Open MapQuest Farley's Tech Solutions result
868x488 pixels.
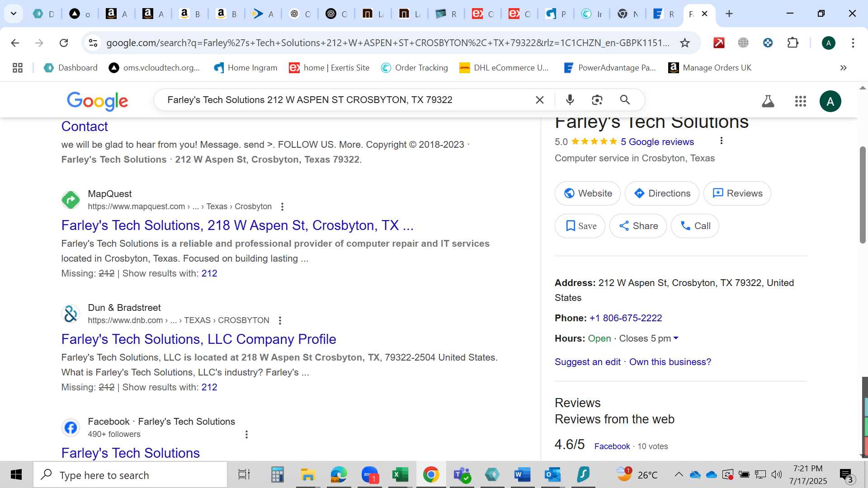coord(237,225)
